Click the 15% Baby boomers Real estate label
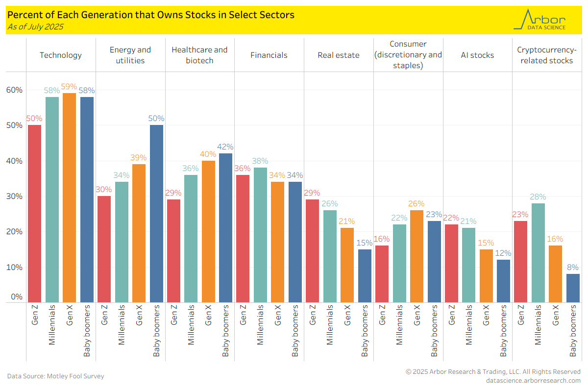This screenshot has height=392, width=588. click(365, 242)
